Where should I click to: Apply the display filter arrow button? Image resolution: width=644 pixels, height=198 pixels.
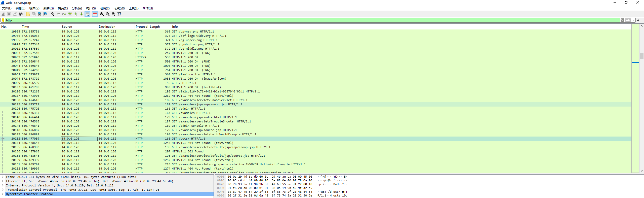click(628, 20)
